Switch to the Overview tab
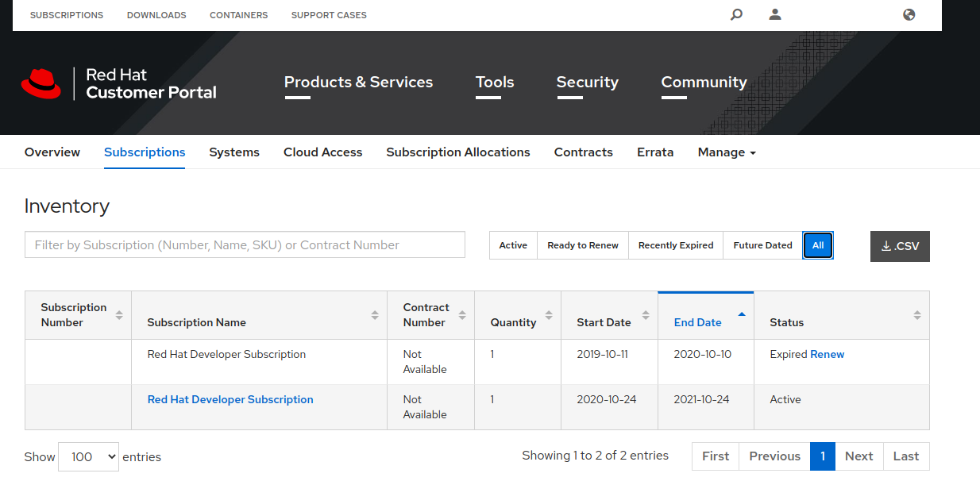Image resolution: width=980 pixels, height=481 pixels. click(x=52, y=152)
